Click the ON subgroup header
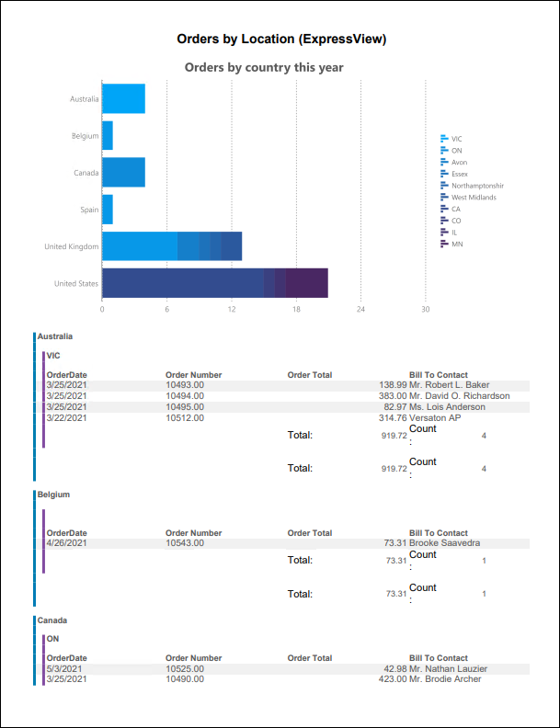The image size is (560, 728). (52, 639)
